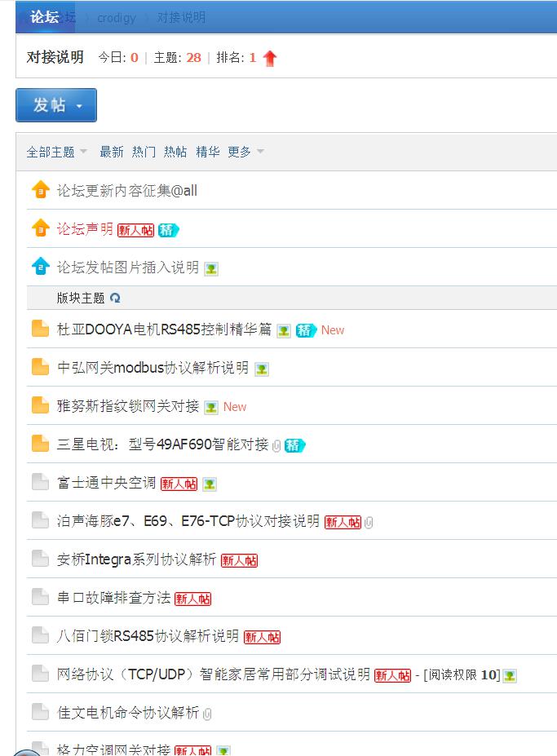Screen dimensions: 557x756
Task: Click the digest badge after 三星电视 thread
Action: (294, 445)
